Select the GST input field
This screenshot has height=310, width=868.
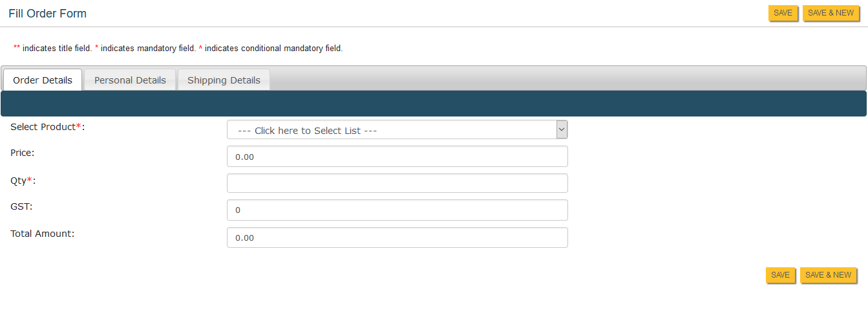(x=397, y=210)
